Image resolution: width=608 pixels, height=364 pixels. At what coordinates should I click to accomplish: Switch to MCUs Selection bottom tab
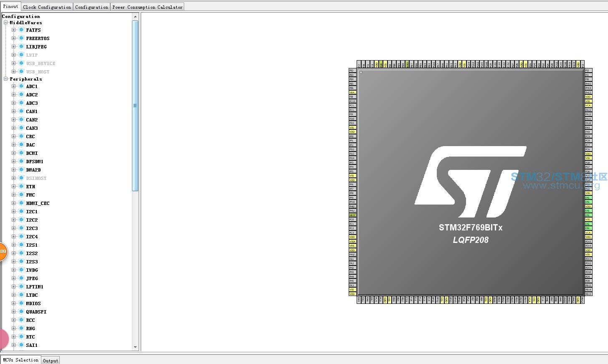tap(20, 360)
